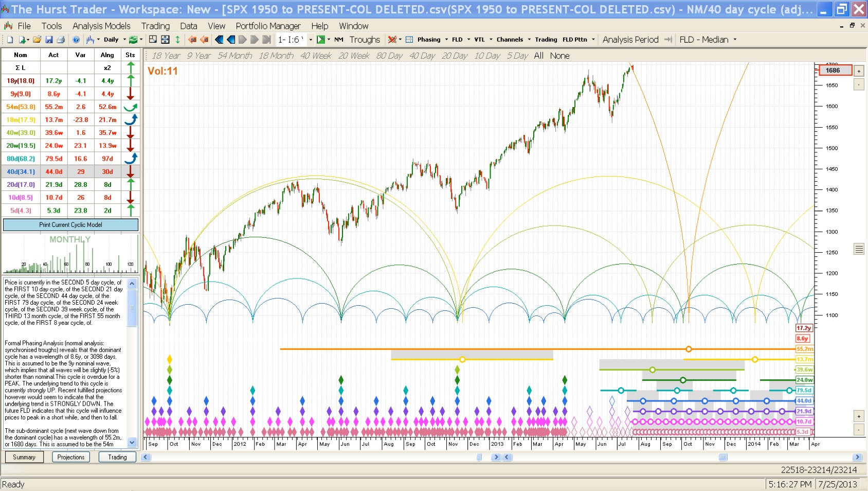868x491 pixels.
Task: Open the Analysis Models menu
Action: click(101, 26)
